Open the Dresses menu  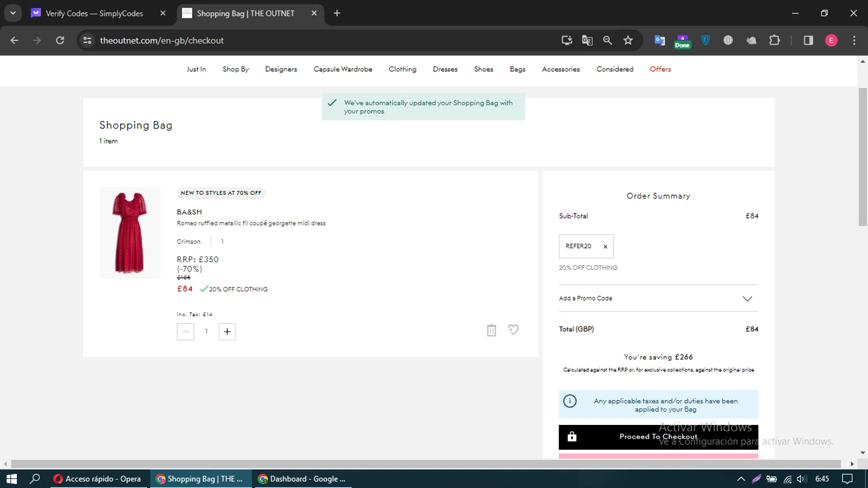pos(445,69)
